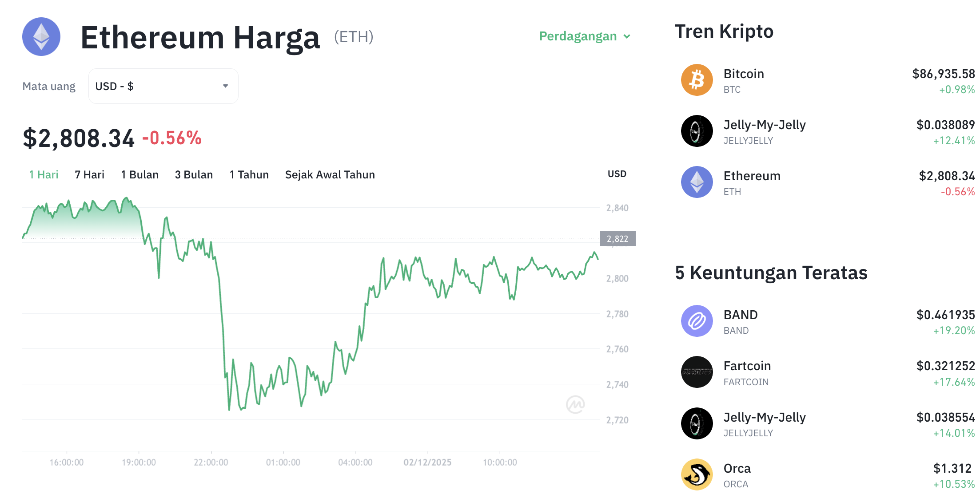Select the Bitcoin icon in Tren Kripto
This screenshot has height=498, width=980.
coord(696,80)
